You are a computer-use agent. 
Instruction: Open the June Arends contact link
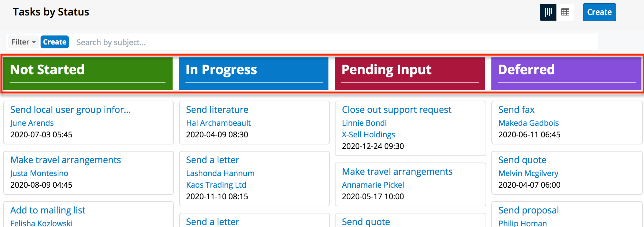point(32,123)
